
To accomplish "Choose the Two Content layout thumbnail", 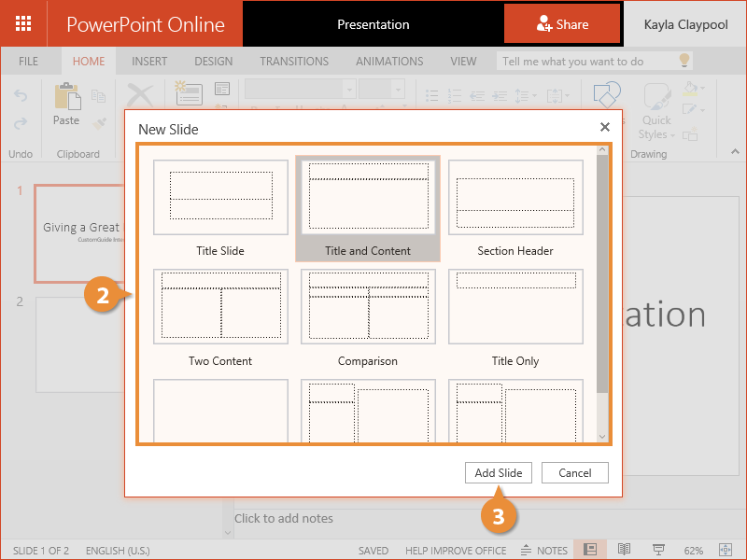I will (x=220, y=306).
